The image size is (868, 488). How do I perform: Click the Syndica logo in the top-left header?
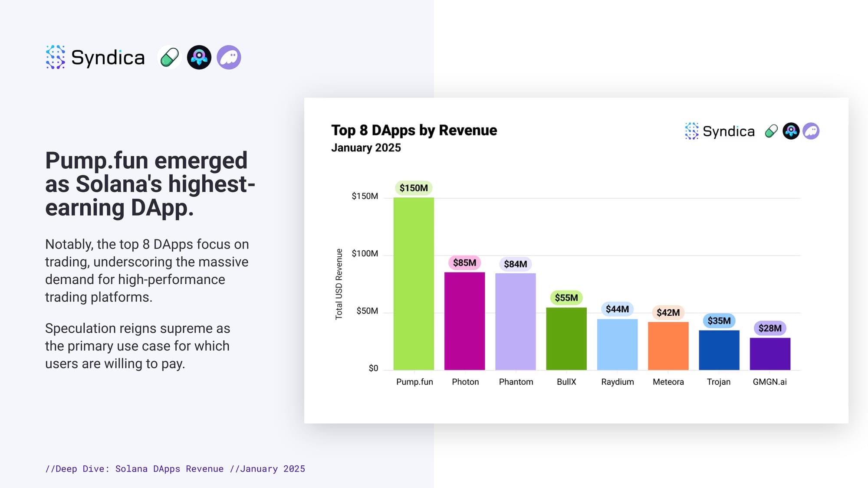click(x=95, y=57)
